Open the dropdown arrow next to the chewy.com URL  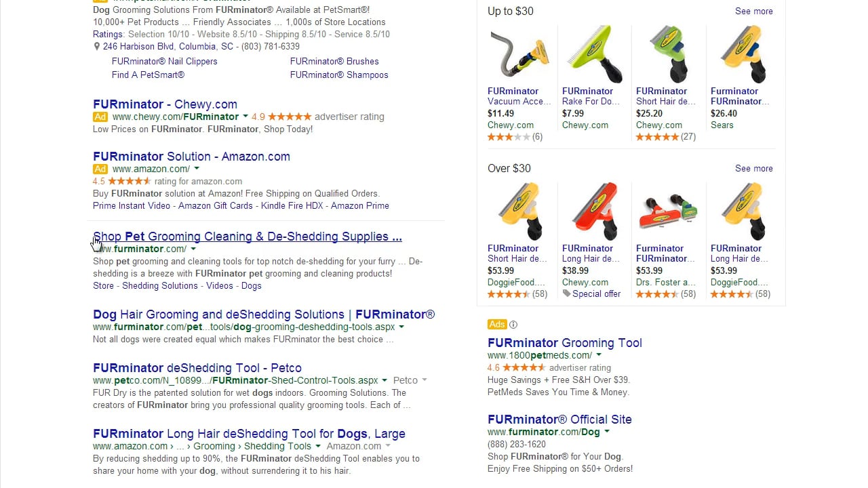245,116
